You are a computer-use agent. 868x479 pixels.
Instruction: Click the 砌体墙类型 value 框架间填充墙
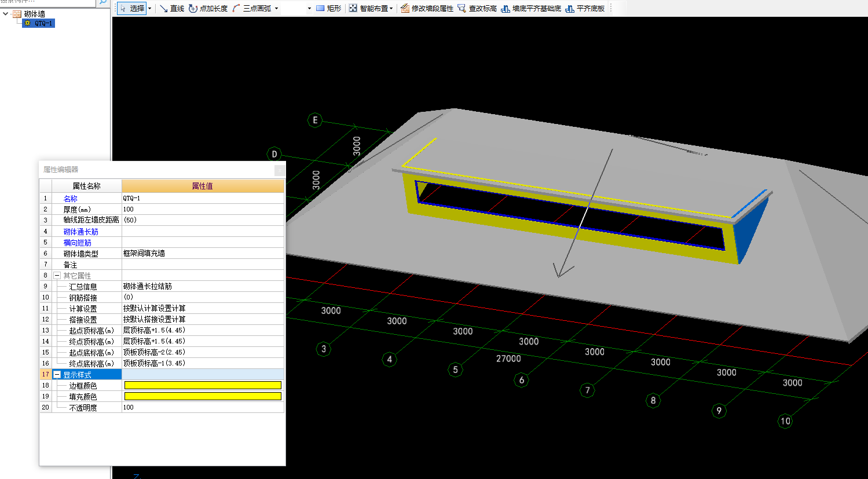pyautogui.click(x=203, y=253)
